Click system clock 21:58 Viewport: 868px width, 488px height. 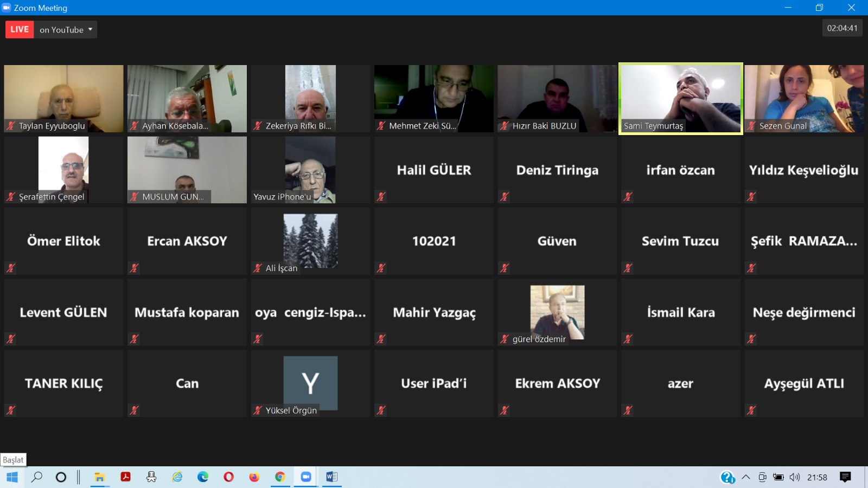click(x=817, y=477)
